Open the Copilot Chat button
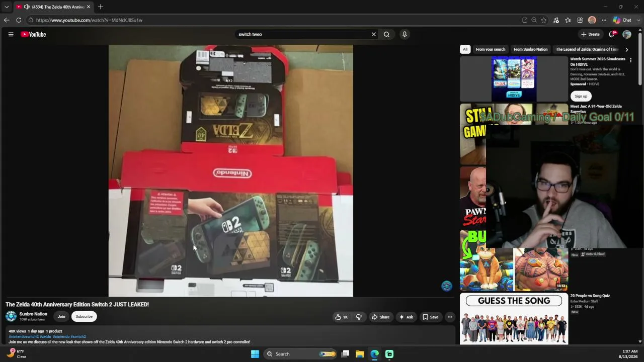Viewport: 644px width, 362px height. (622, 20)
